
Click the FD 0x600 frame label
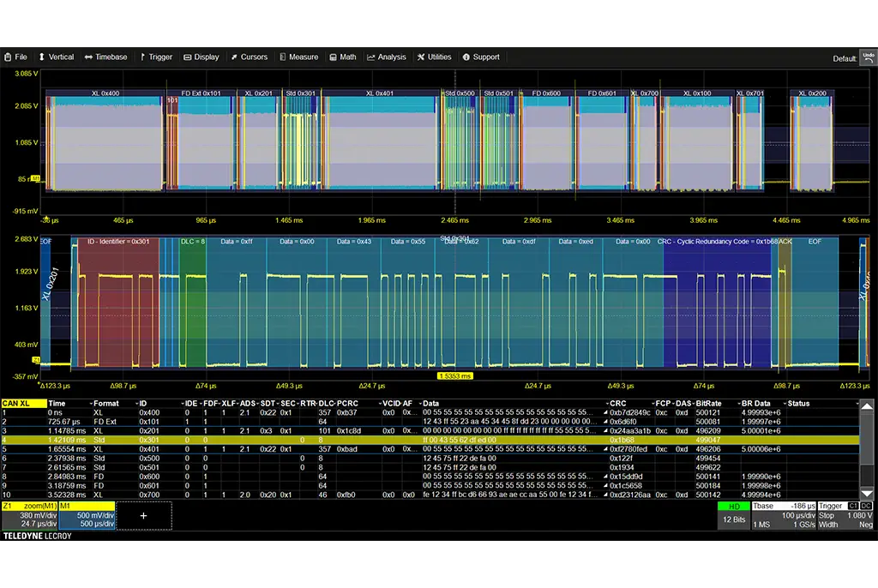tap(546, 93)
